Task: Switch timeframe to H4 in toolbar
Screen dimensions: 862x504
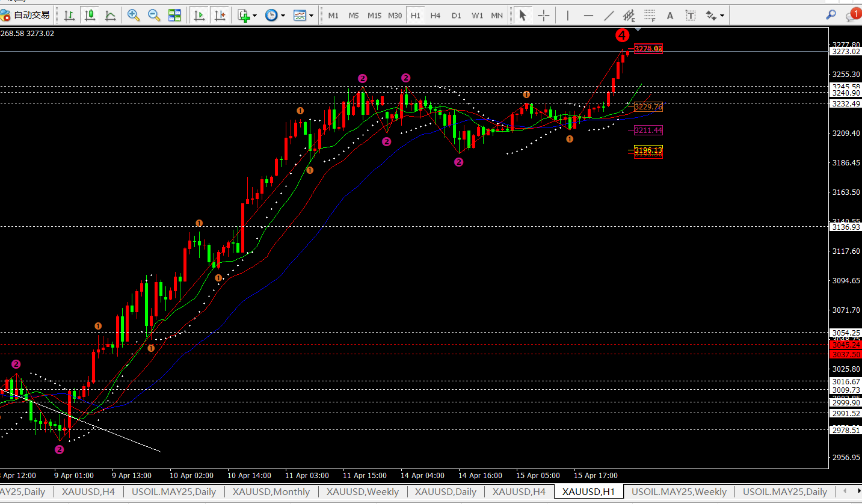Action: 436,15
